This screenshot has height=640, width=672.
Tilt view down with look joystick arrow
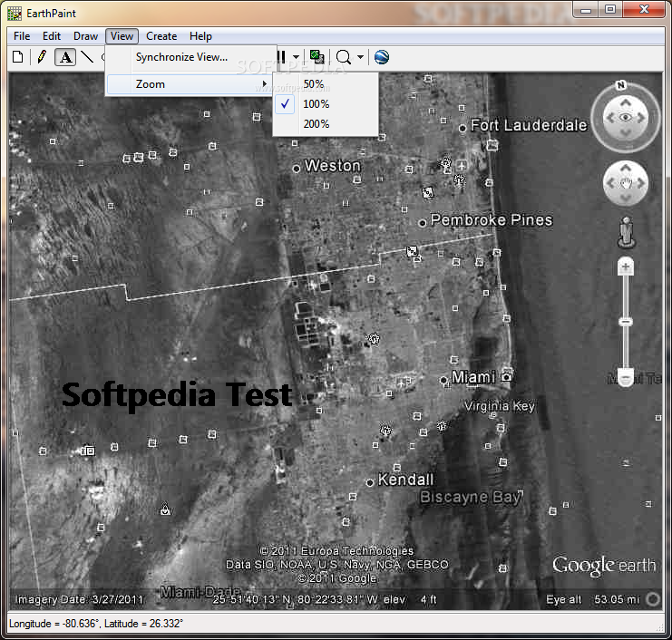tap(626, 132)
